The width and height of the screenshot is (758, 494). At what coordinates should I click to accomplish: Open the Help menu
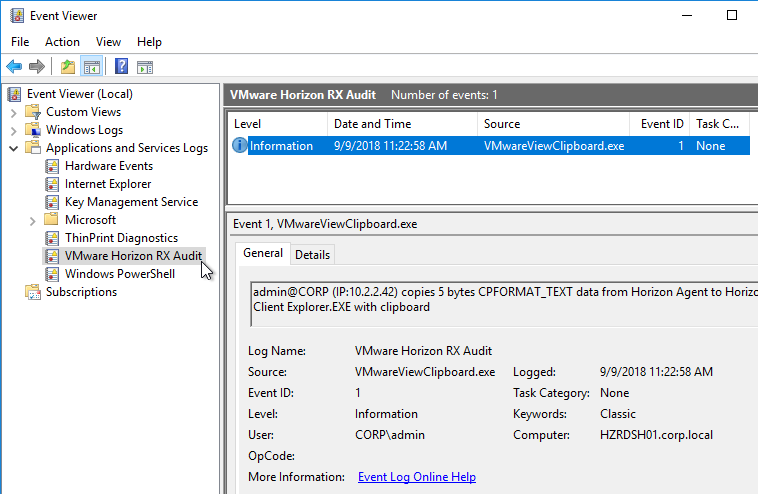149,42
